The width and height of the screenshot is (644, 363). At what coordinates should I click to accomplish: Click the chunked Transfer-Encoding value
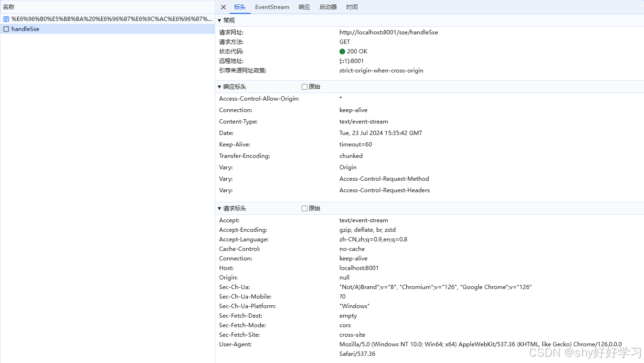click(x=351, y=156)
